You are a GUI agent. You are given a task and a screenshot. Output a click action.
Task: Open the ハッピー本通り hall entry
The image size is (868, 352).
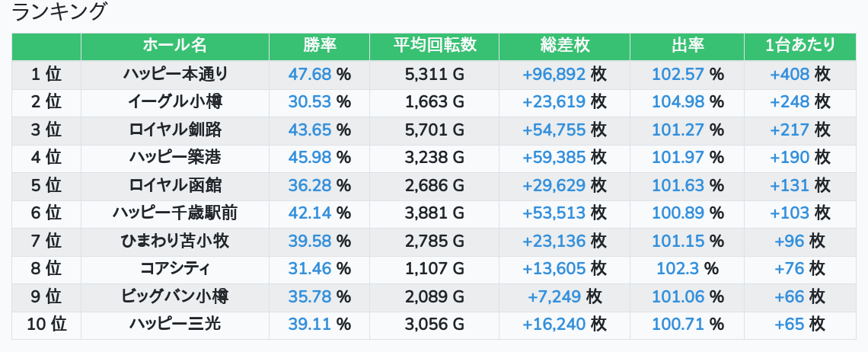(x=174, y=74)
